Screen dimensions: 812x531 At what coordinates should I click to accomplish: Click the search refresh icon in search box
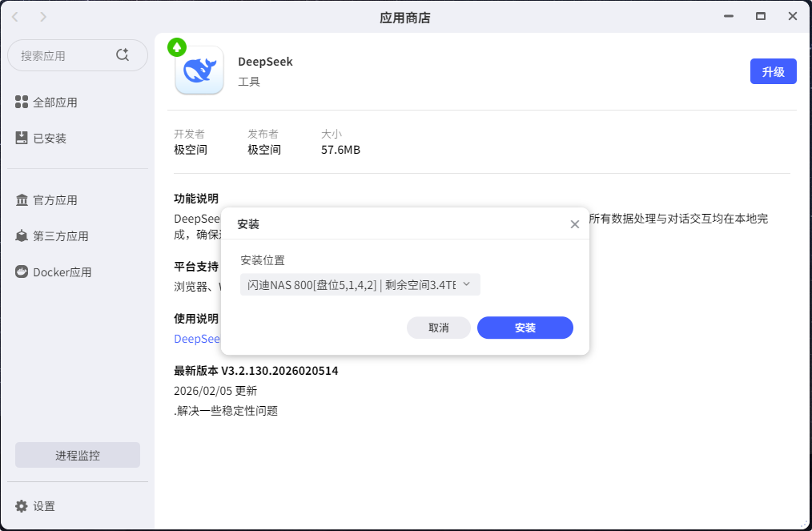(x=123, y=55)
